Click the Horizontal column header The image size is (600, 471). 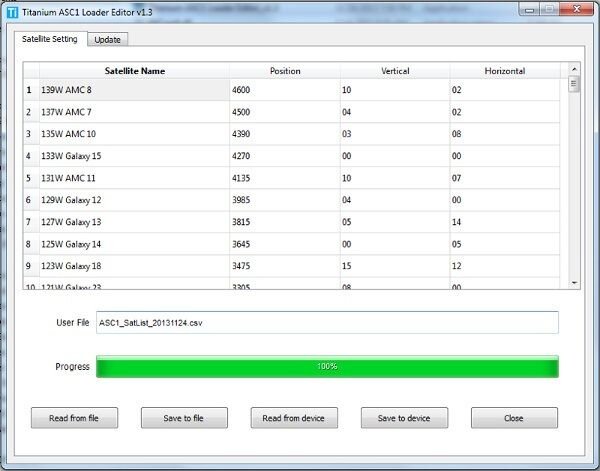pos(505,71)
